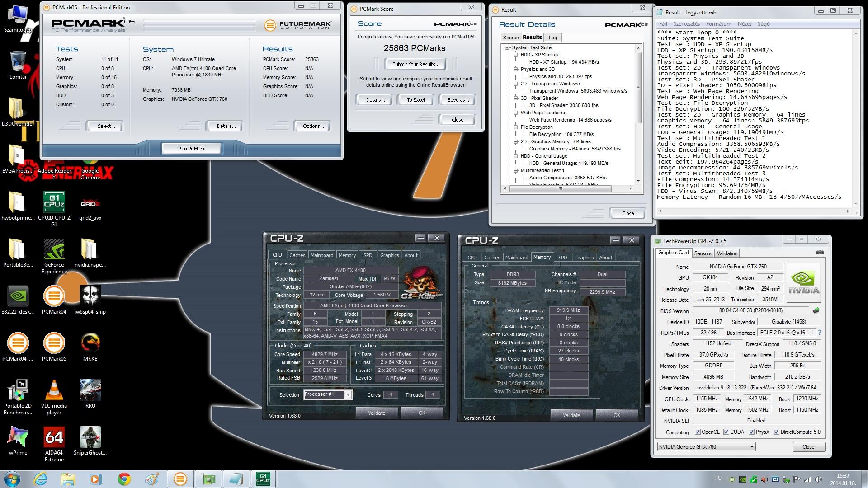This screenshot has width=868, height=488.
Task: Click To Excel button in PCMark Score
Action: click(x=415, y=100)
